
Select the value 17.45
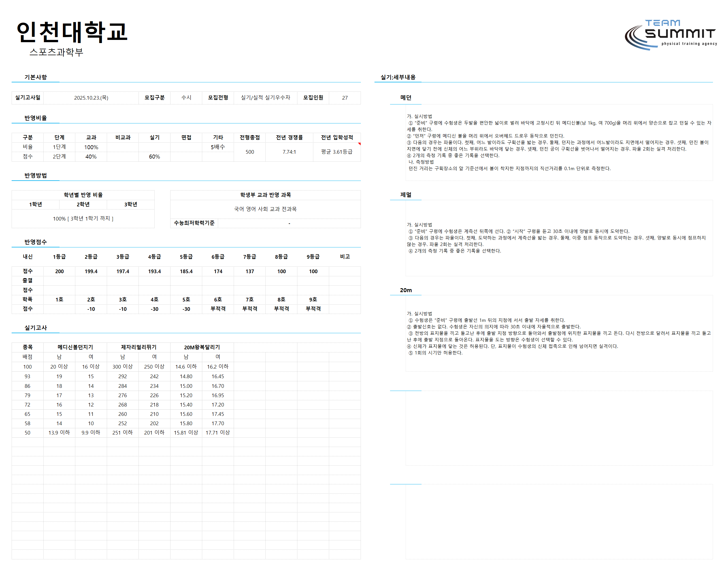(x=218, y=414)
